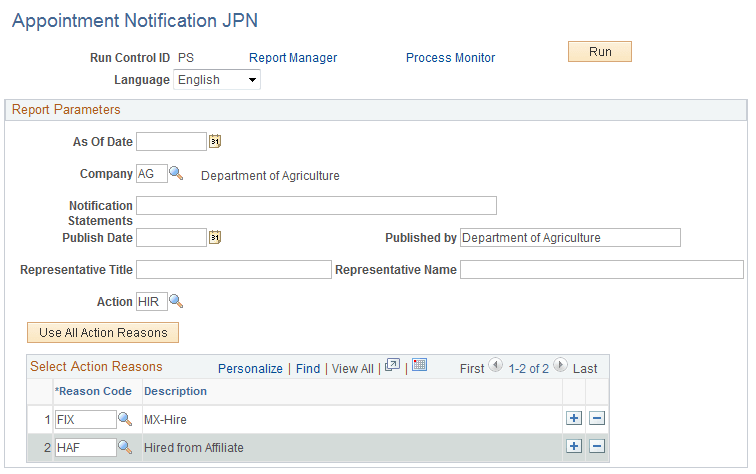Show previous rows arrow in grid
The width and height of the screenshot is (756, 474).
(x=495, y=365)
